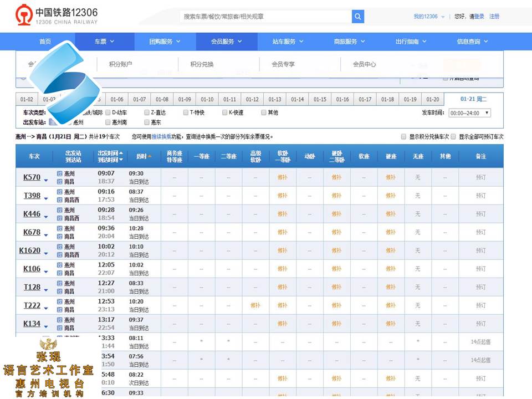Toggle the K-快速 train filter

pyautogui.click(x=224, y=112)
